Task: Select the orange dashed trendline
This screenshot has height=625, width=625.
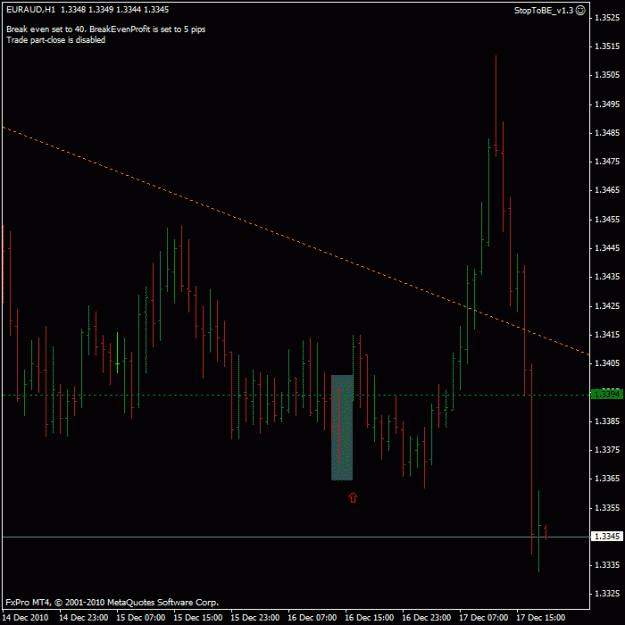Action: (x=296, y=240)
